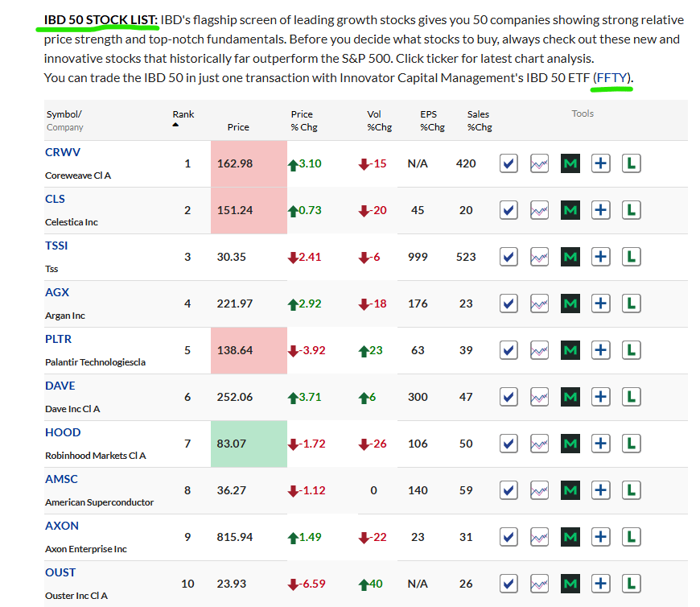700x607 pixels.
Task: Toggle the checkmark box for AMSC
Action: [x=509, y=490]
